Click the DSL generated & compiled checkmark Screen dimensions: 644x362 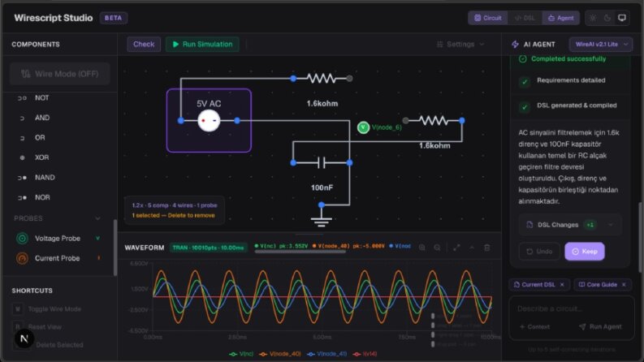tap(524, 106)
